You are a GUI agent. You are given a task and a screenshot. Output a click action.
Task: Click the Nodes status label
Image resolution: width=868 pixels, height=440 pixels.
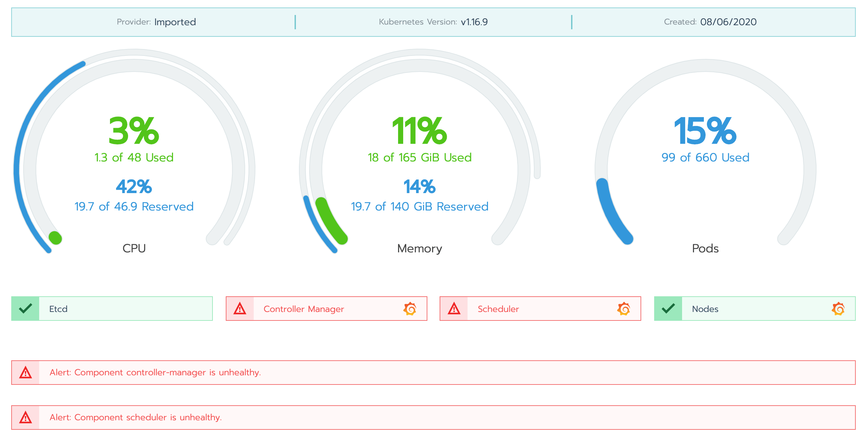705,309
